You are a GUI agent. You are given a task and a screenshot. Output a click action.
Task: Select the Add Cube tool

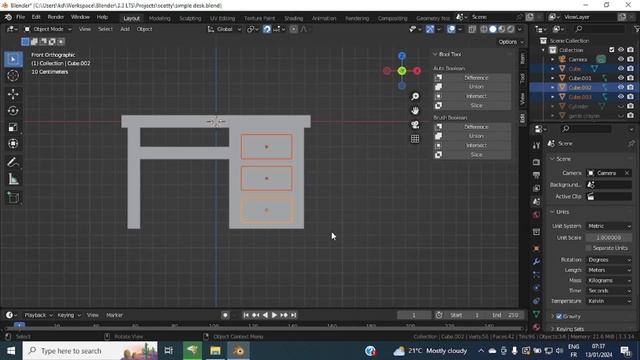coord(13,198)
